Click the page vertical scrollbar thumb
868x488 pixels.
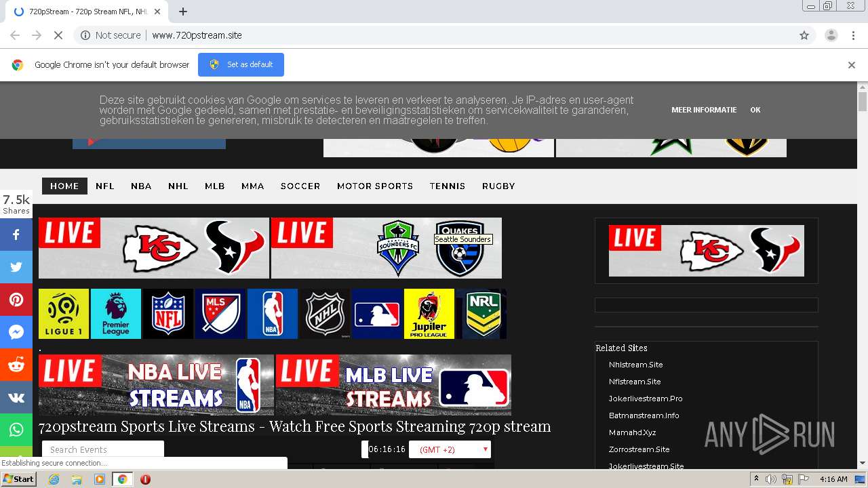click(x=863, y=102)
